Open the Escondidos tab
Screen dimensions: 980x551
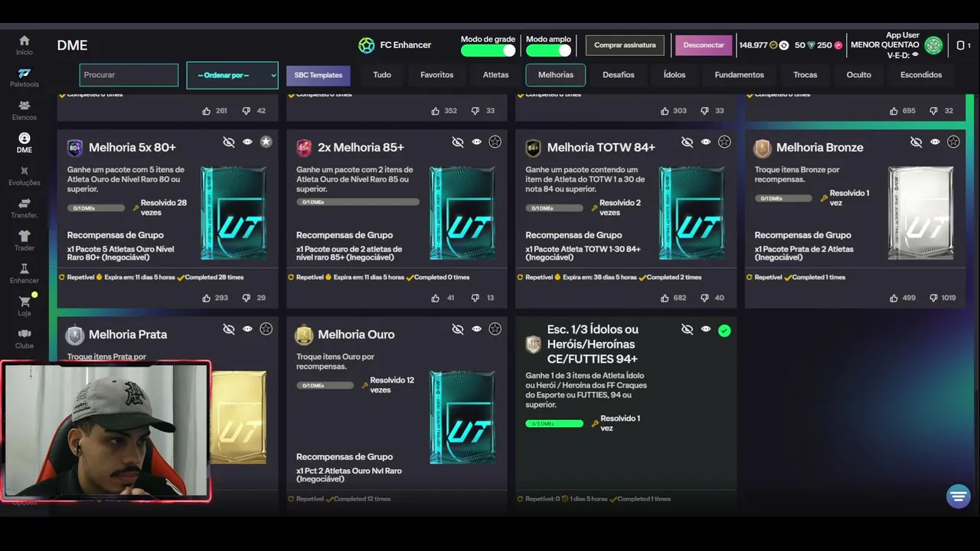point(921,75)
